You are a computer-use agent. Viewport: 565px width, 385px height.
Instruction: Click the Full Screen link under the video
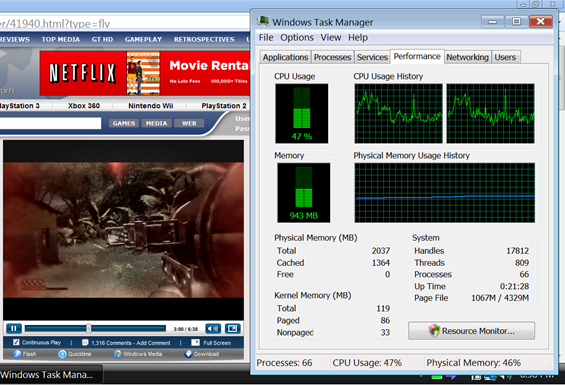(x=217, y=343)
